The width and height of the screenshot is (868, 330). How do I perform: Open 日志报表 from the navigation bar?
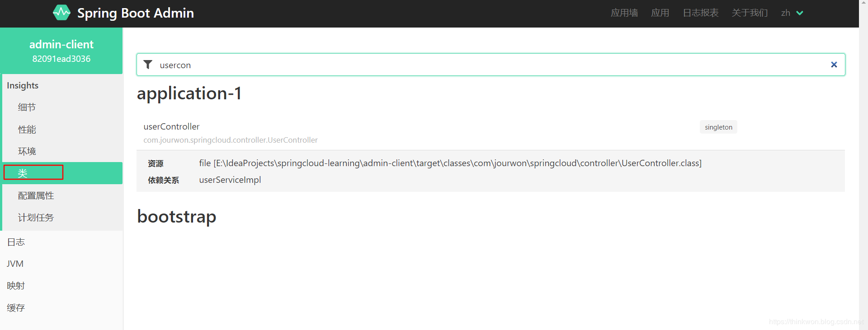(x=700, y=13)
